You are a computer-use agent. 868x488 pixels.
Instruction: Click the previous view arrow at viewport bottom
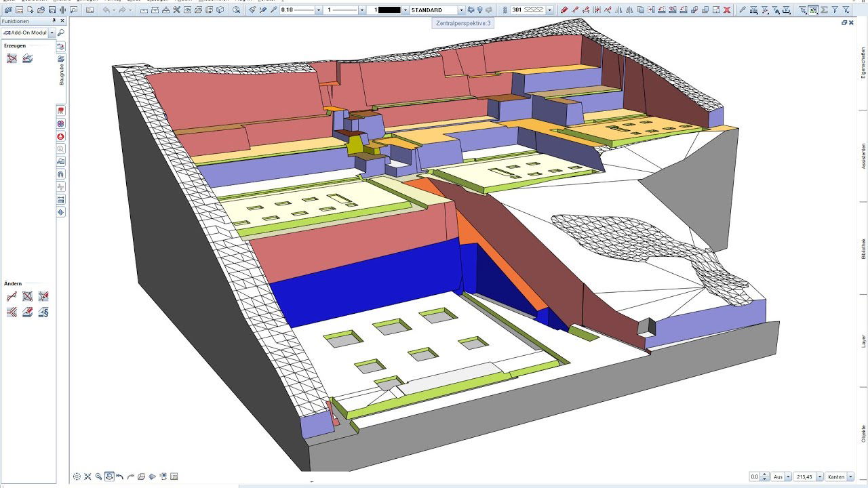point(119,476)
